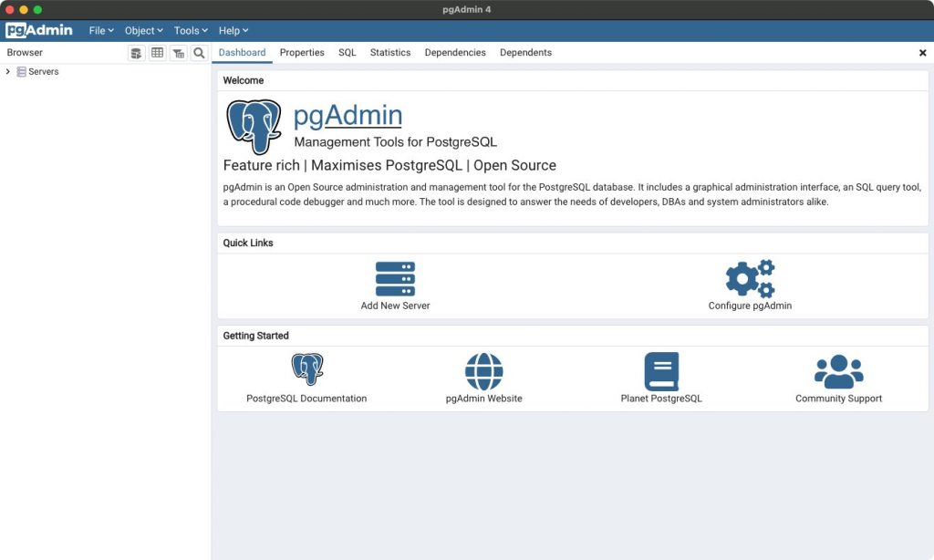Open Planet PostgreSQL book icon
This screenshot has height=560, width=934.
coord(660,369)
